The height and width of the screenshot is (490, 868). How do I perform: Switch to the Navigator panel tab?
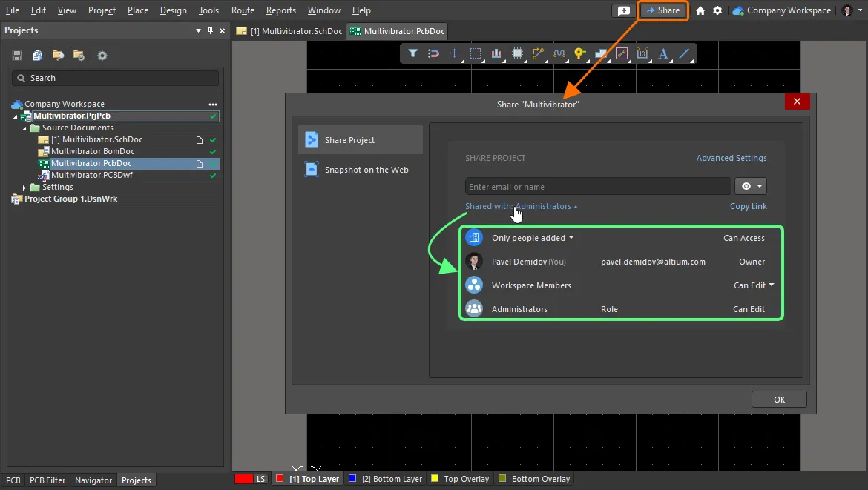click(93, 480)
